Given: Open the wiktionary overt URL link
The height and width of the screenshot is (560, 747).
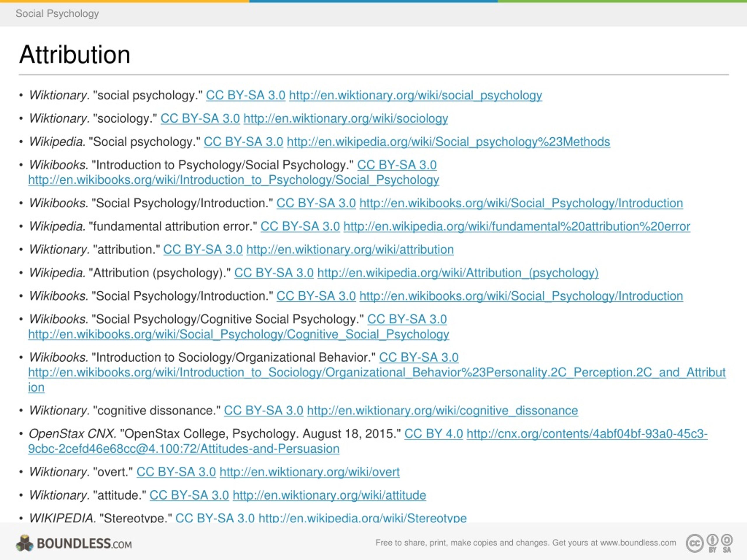Looking at the screenshot, I should [309, 472].
